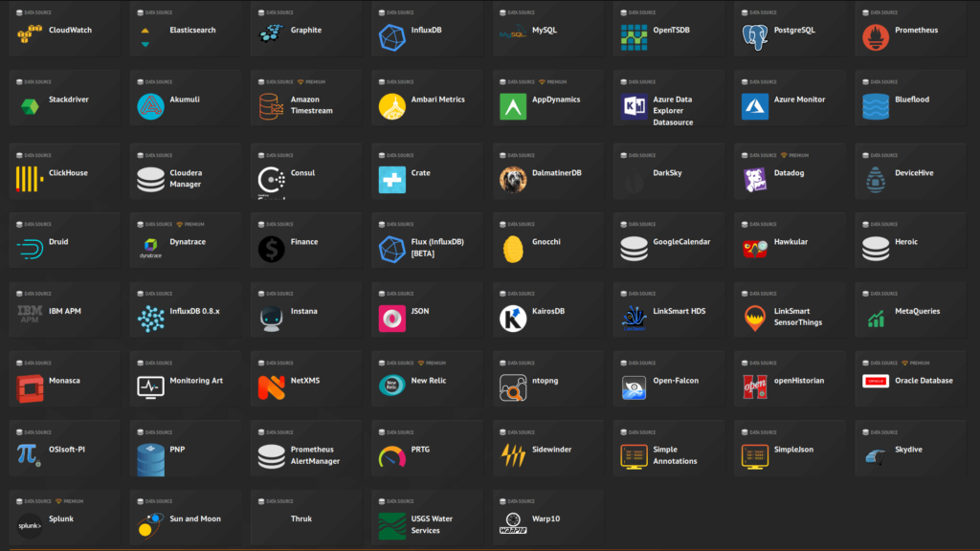Click the GoogleCalendar label

pyautogui.click(x=681, y=242)
